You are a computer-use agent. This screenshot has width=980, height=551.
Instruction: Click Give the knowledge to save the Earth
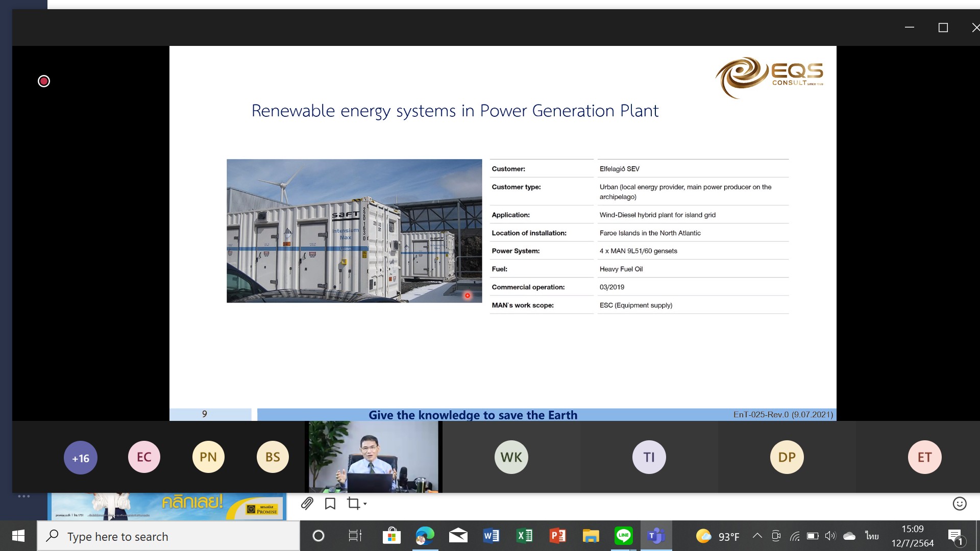click(x=473, y=415)
